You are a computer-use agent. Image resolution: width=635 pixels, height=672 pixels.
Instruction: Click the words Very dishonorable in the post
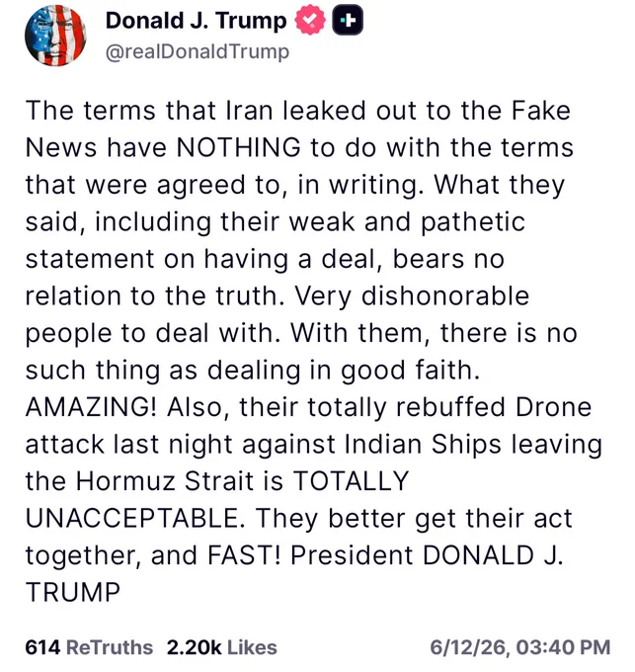412,295
